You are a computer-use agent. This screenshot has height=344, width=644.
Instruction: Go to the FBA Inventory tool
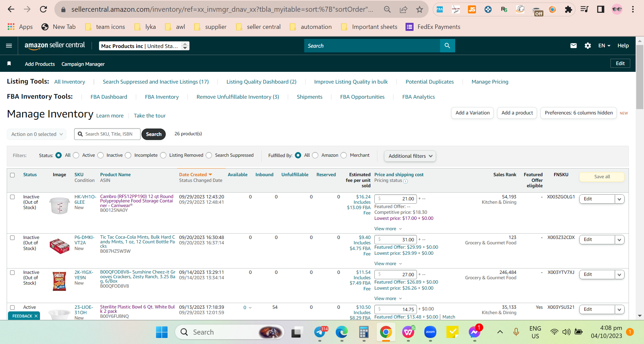click(x=162, y=97)
